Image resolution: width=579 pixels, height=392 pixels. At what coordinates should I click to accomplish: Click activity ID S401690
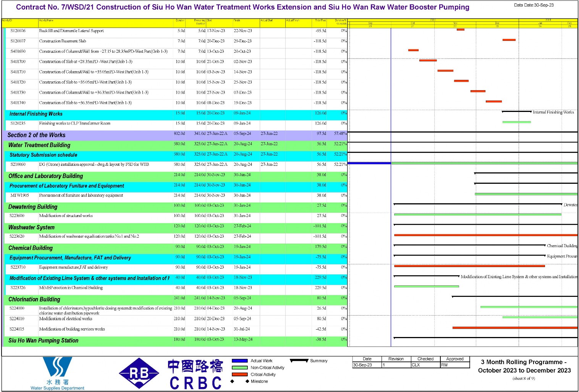18,52
